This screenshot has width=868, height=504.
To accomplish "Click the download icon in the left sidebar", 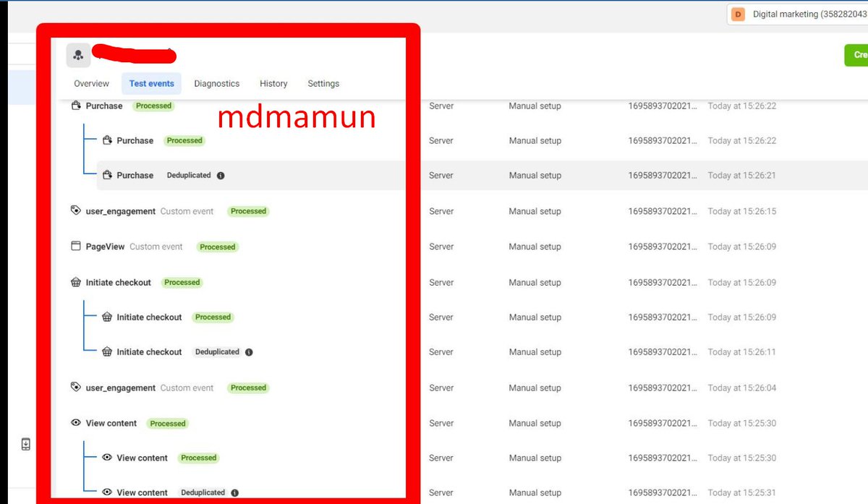I will [x=25, y=444].
